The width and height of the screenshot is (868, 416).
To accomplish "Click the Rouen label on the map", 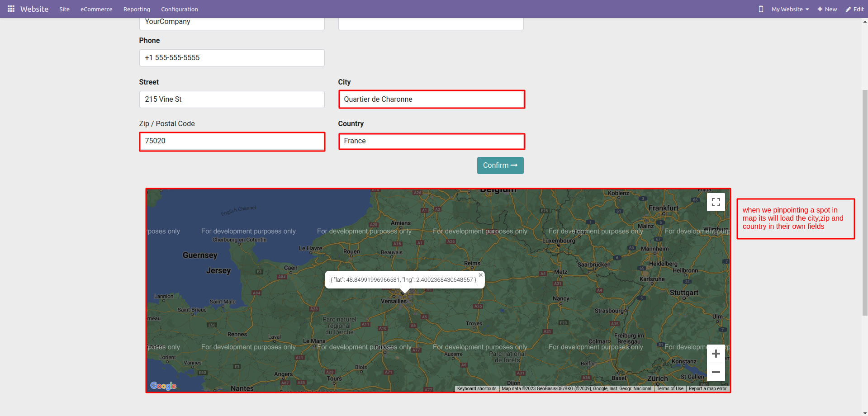I will coord(351,251).
